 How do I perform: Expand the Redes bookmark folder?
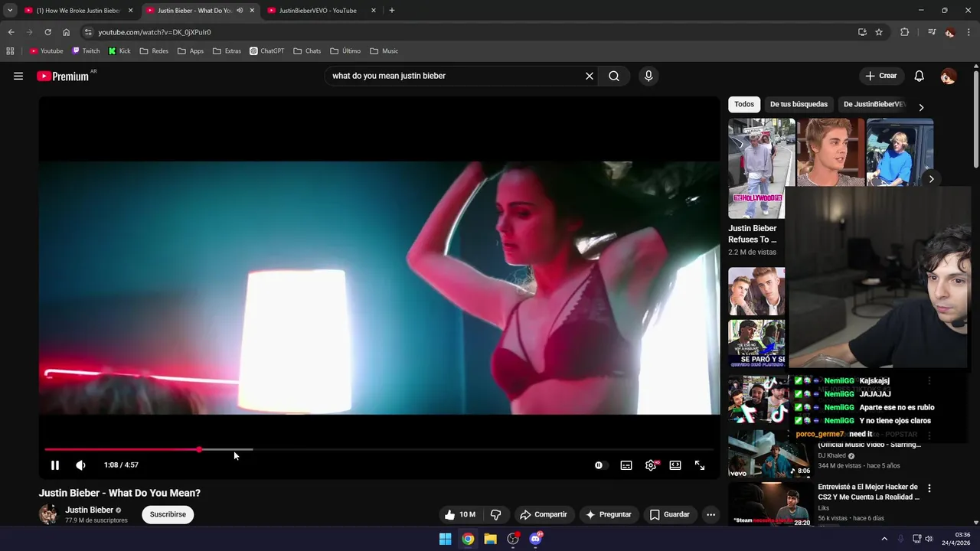(x=154, y=51)
